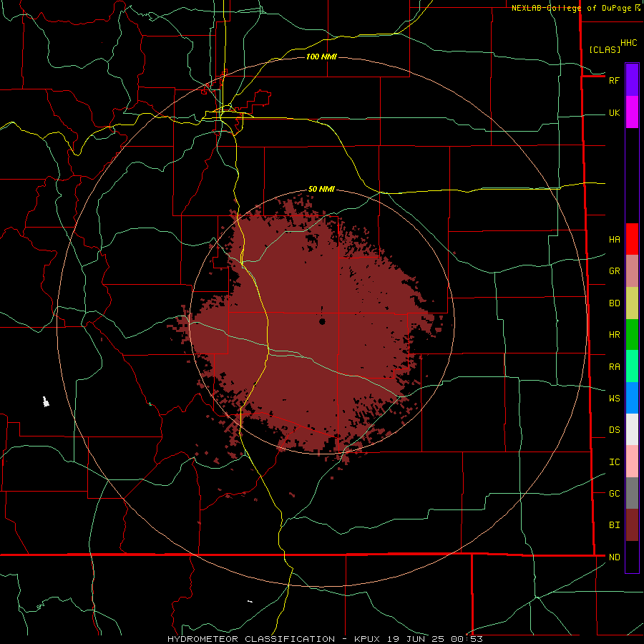Click the HR legend label
The image size is (644, 644).
click(614, 335)
